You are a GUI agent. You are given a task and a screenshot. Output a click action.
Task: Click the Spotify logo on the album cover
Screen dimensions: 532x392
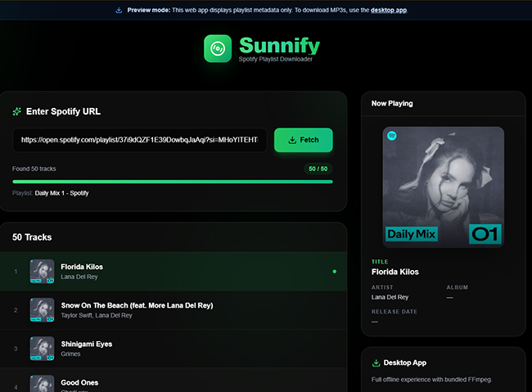click(392, 136)
